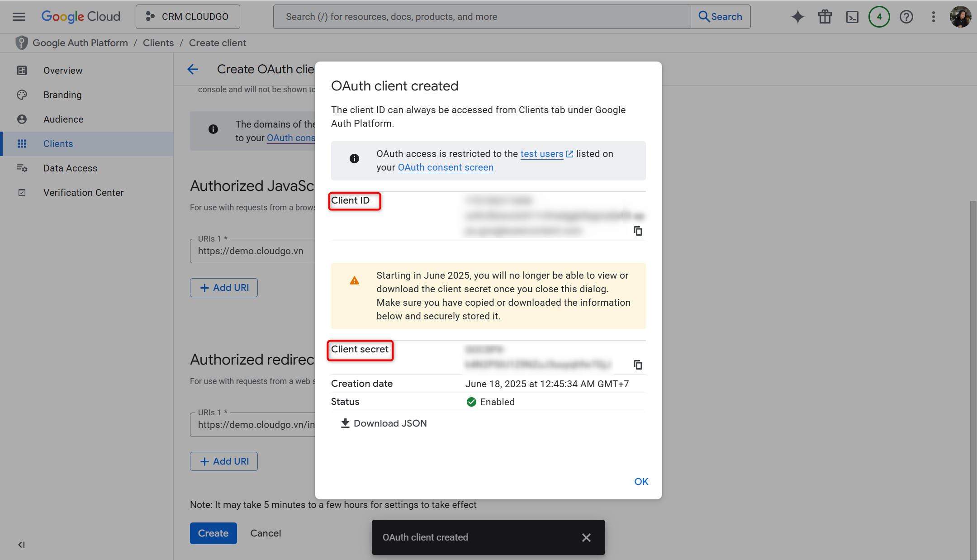Viewport: 977px width, 560px height.
Task: Open the help menu
Action: coord(906,17)
